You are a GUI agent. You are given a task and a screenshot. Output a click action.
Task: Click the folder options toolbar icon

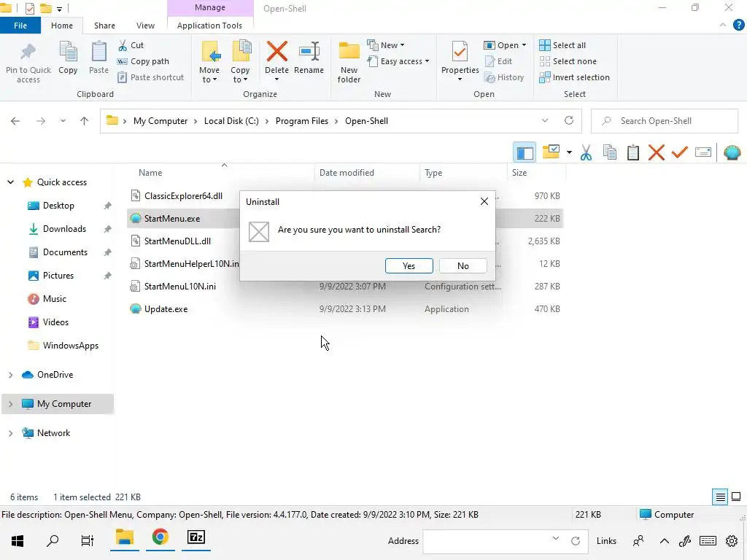(551, 152)
